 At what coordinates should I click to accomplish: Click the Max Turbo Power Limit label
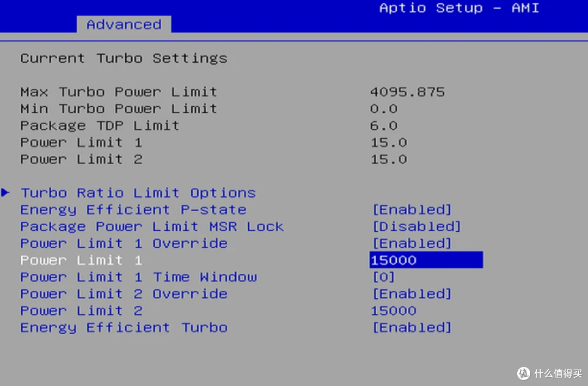[119, 92]
